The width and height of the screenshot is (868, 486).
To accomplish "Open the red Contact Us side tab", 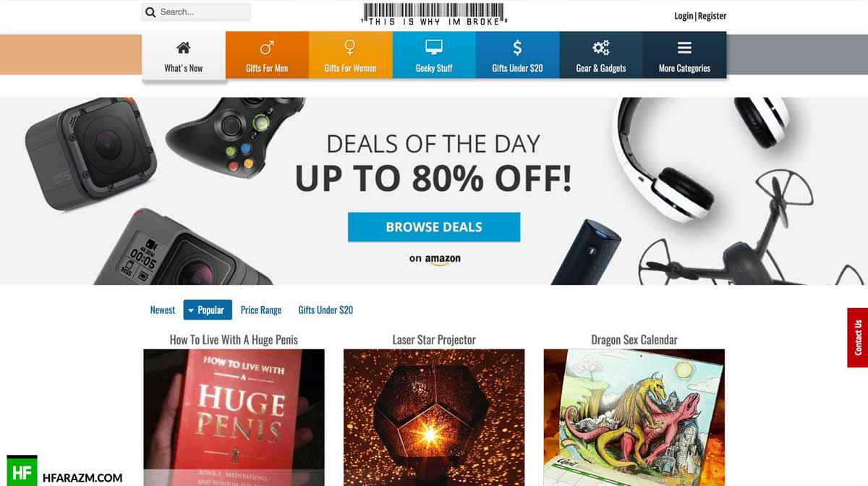I will click(x=858, y=338).
